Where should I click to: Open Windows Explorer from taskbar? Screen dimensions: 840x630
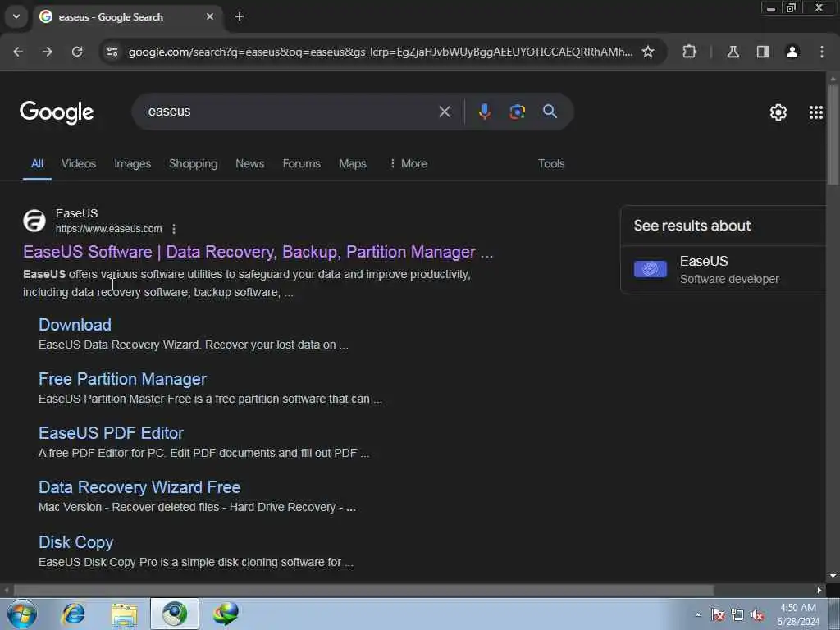pyautogui.click(x=125, y=614)
